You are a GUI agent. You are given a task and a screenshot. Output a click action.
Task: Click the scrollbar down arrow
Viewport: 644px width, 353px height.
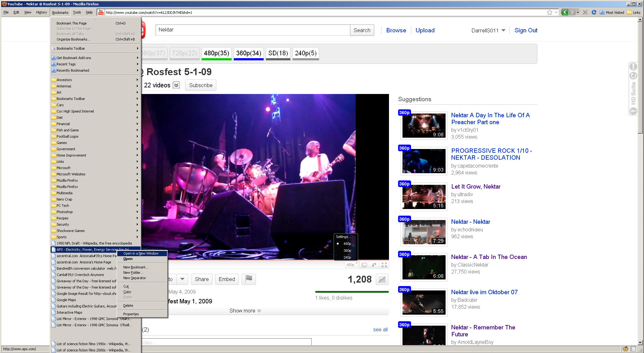tap(640, 343)
